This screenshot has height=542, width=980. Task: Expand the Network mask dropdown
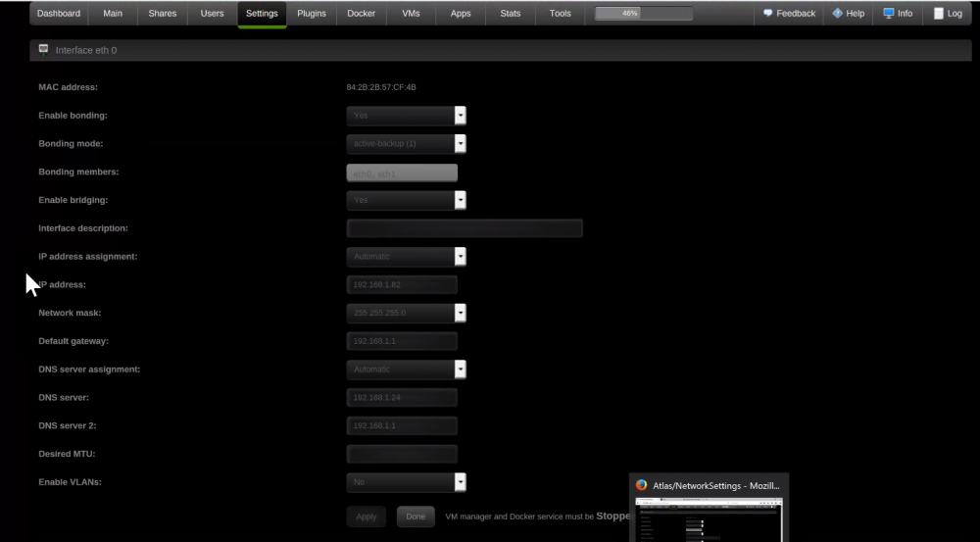point(407,313)
